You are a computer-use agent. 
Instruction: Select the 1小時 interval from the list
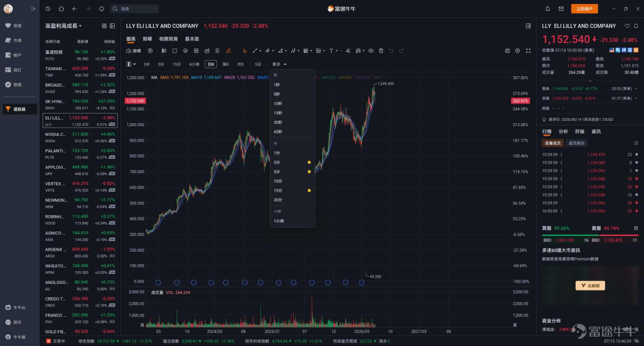click(292, 221)
